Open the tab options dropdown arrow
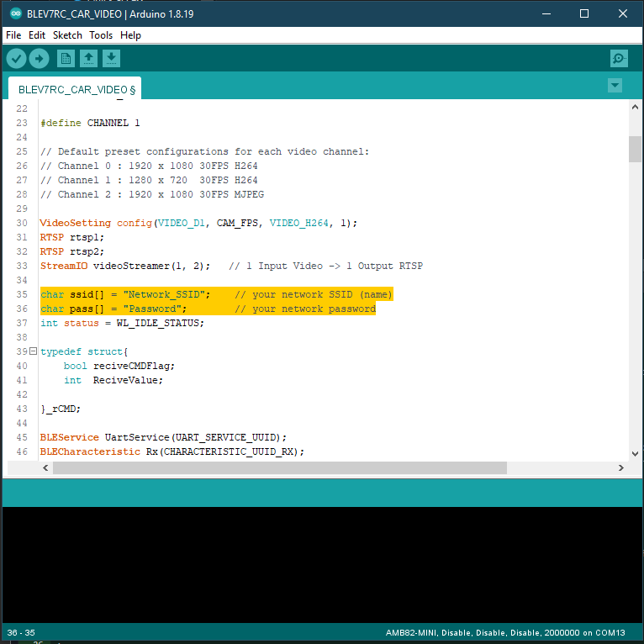 [x=615, y=86]
